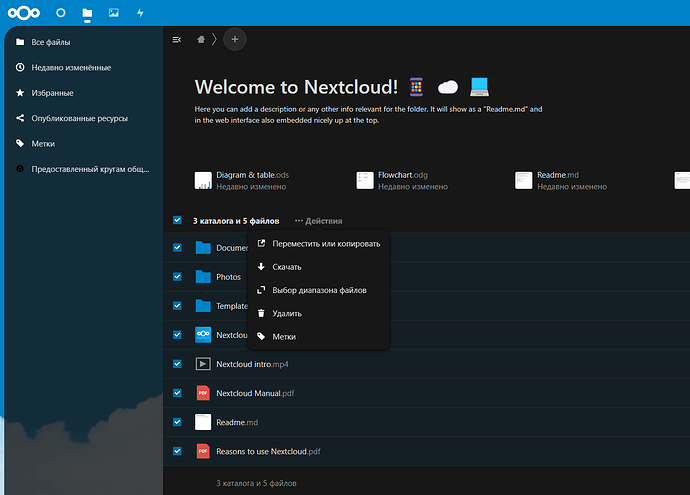
Task: Uncheck the Documents folder checkbox
Action: [177, 248]
